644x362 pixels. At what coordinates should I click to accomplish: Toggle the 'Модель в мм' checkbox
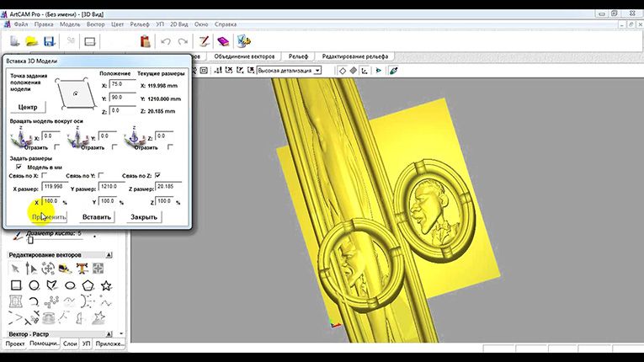pos(19,167)
